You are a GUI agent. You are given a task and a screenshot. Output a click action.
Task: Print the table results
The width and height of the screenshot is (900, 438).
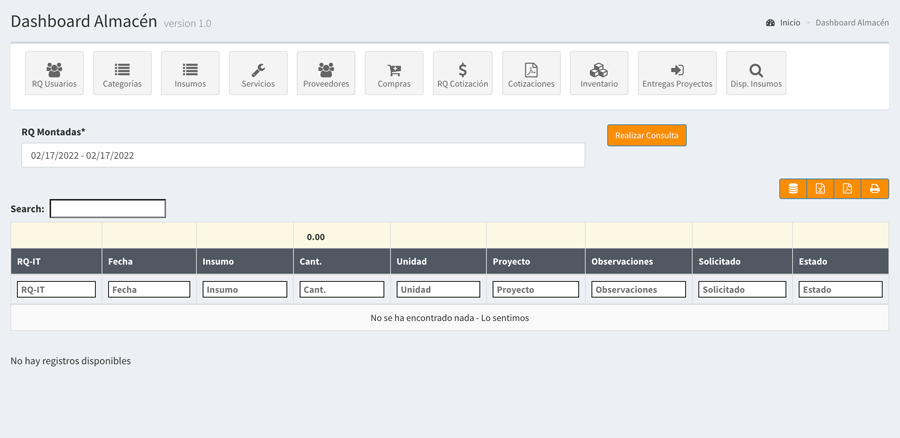tap(874, 189)
